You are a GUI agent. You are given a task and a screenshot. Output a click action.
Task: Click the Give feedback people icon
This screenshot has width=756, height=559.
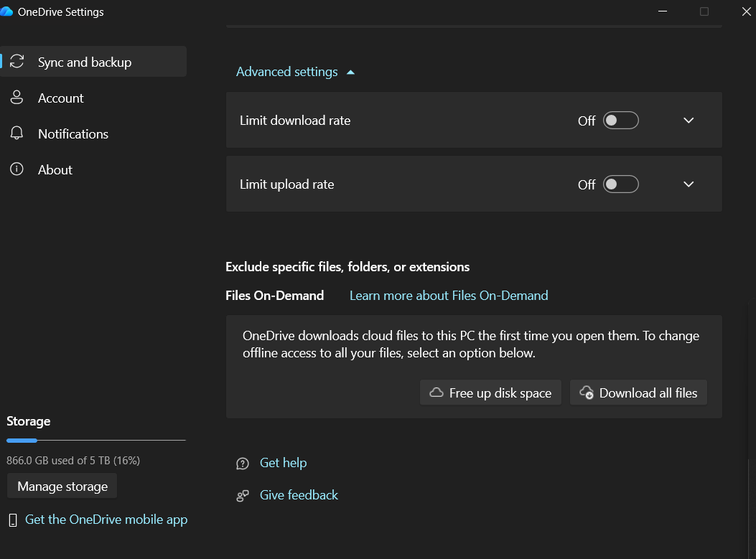(x=243, y=495)
